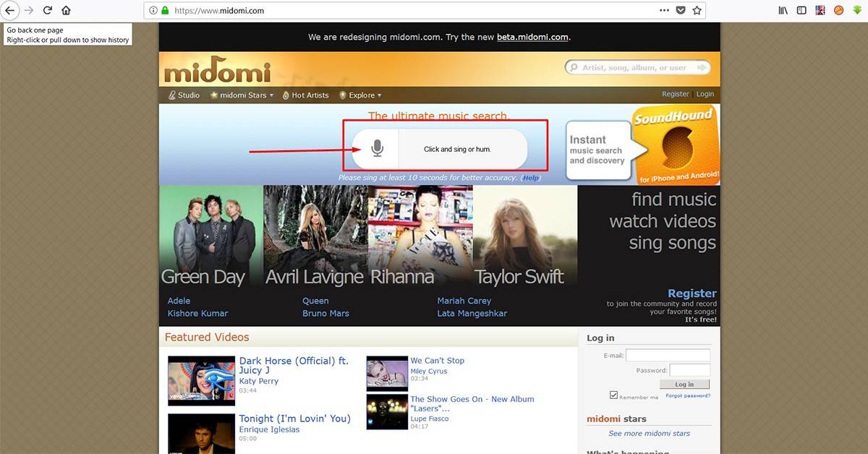Screen dimensions: 868x454
Task: Open Dark Horse video thumbnail
Action: tap(201, 380)
